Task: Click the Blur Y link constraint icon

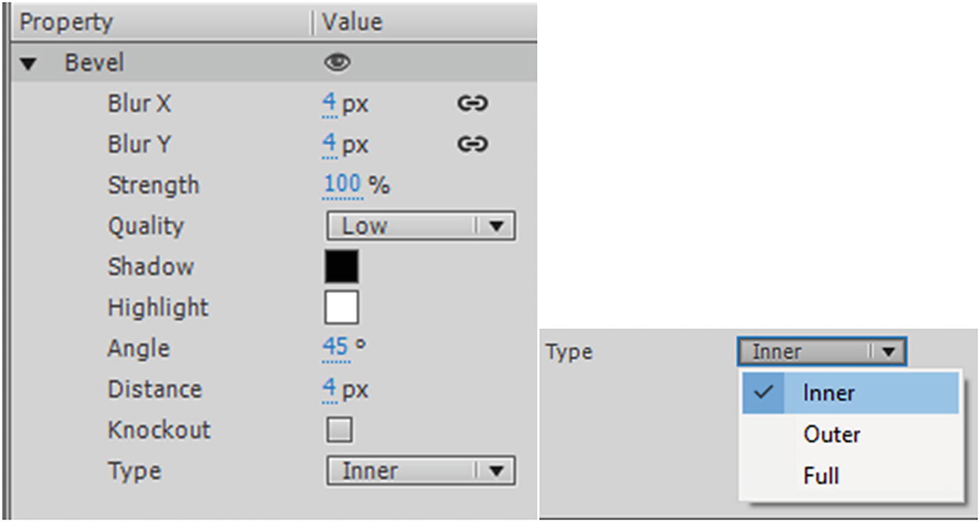Action: coord(472,144)
